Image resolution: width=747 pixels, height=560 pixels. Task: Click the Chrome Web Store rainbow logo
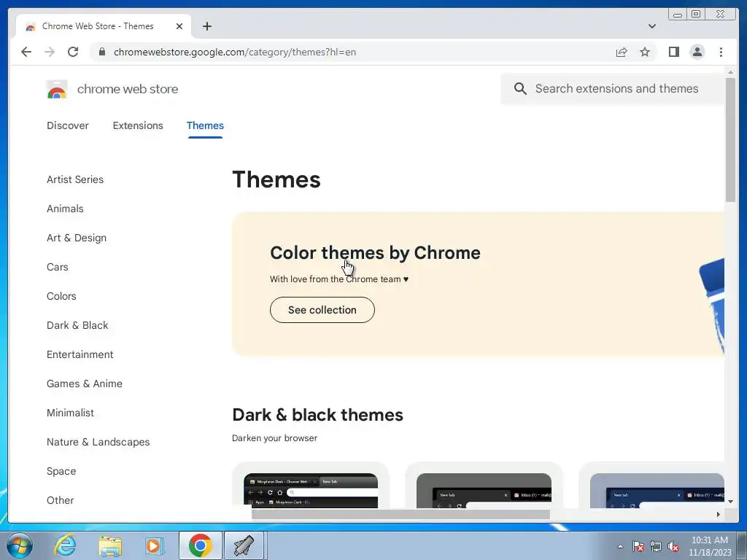point(57,90)
